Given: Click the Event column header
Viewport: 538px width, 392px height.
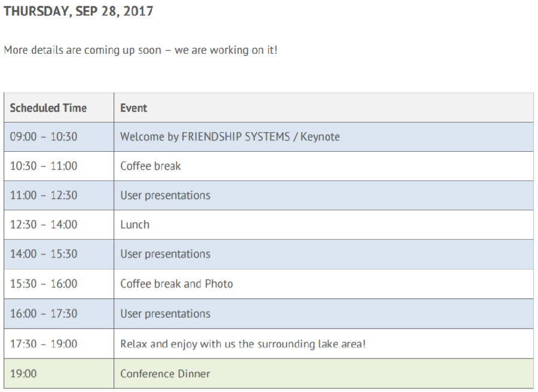Looking at the screenshot, I should click(x=134, y=108).
